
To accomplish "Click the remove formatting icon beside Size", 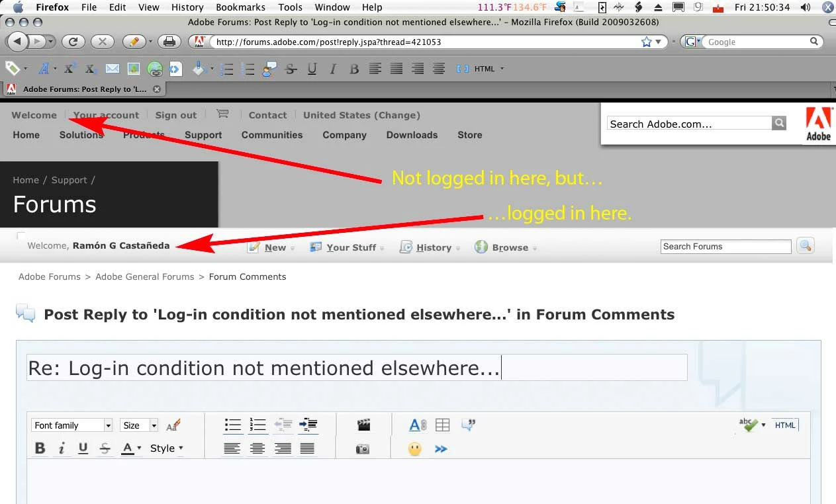I will tap(173, 425).
